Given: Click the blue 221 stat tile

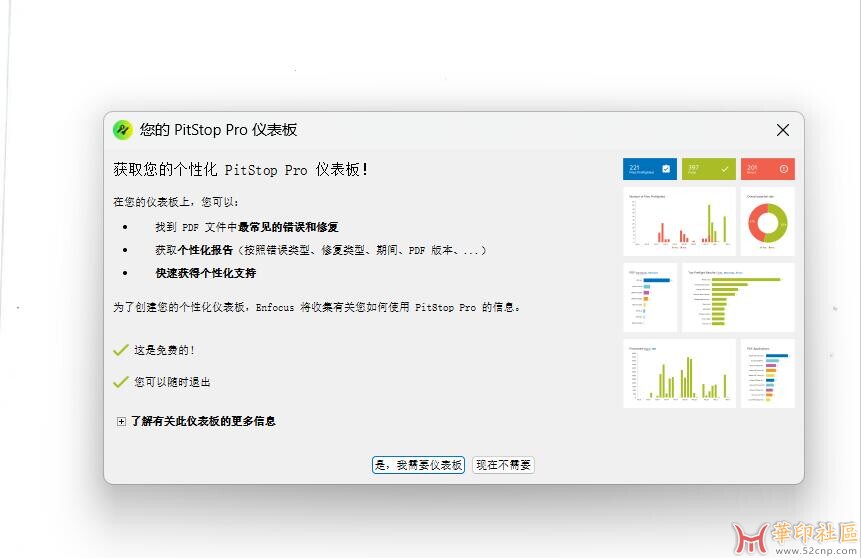Looking at the screenshot, I should (650, 169).
